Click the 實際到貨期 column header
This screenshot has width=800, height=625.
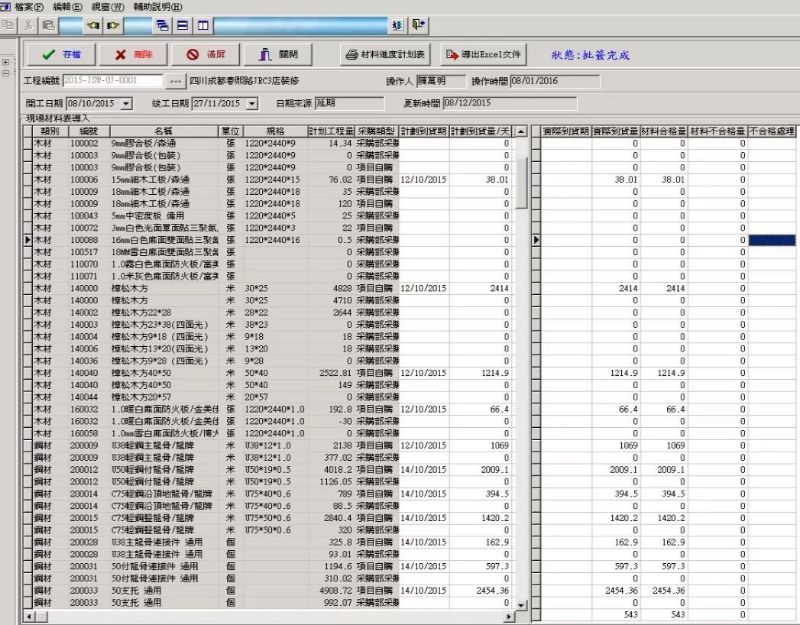click(566, 131)
